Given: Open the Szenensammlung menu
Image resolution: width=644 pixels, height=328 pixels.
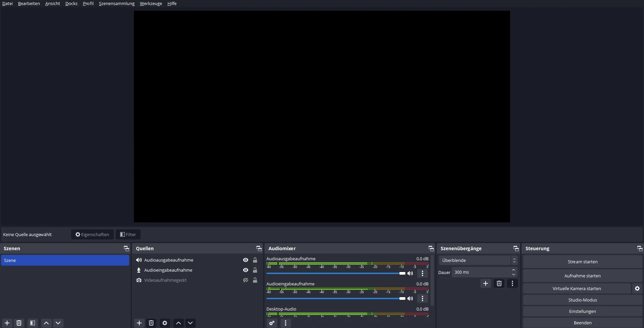Looking at the screenshot, I should pyautogui.click(x=116, y=3).
